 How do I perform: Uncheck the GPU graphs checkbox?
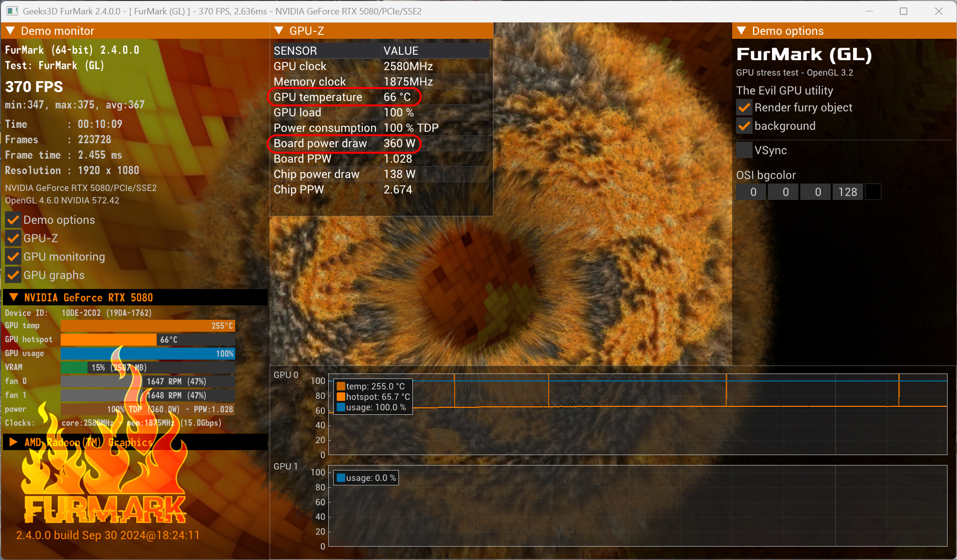click(x=13, y=275)
